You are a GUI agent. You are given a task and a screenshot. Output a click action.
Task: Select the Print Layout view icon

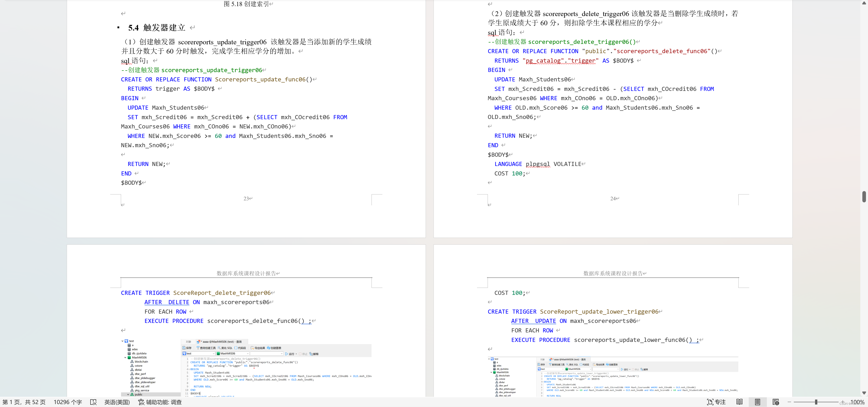(x=757, y=402)
